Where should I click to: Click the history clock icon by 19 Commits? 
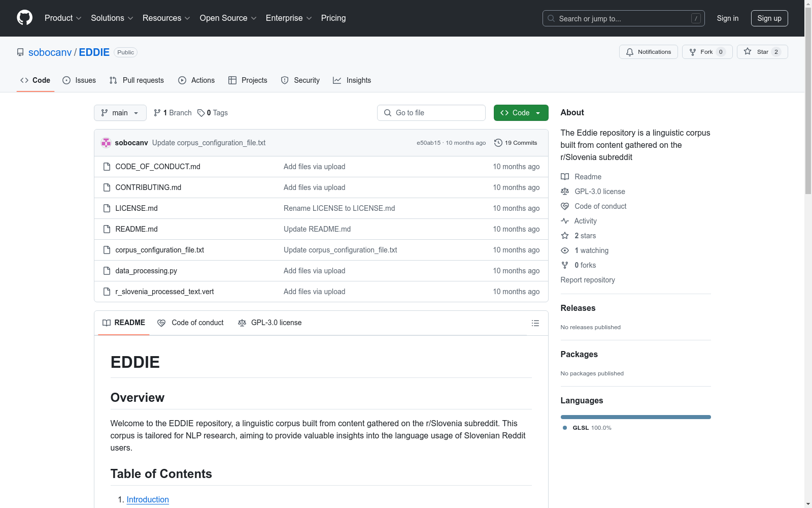[x=498, y=143]
